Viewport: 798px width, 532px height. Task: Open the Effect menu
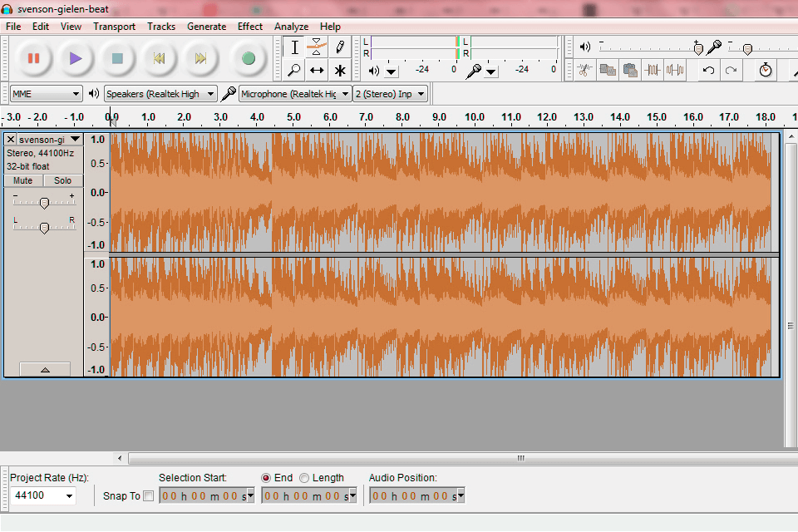tap(250, 27)
